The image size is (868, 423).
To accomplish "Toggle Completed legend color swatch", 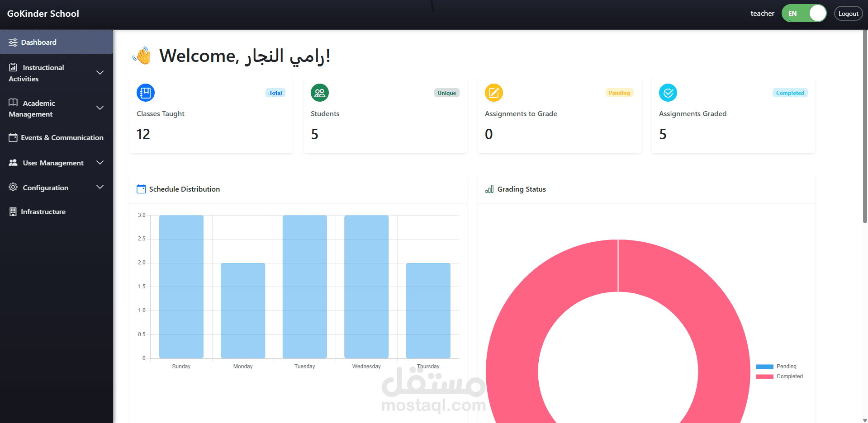I will click(764, 376).
